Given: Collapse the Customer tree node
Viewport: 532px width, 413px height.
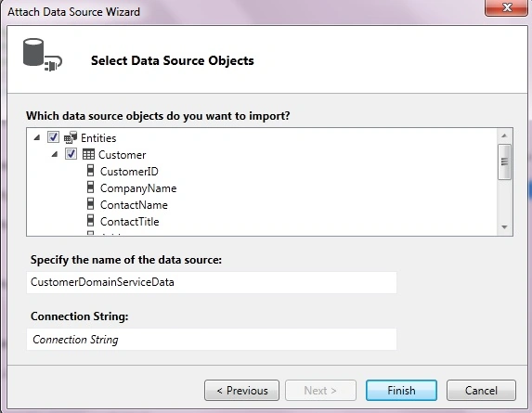Looking at the screenshot, I should (x=54, y=154).
